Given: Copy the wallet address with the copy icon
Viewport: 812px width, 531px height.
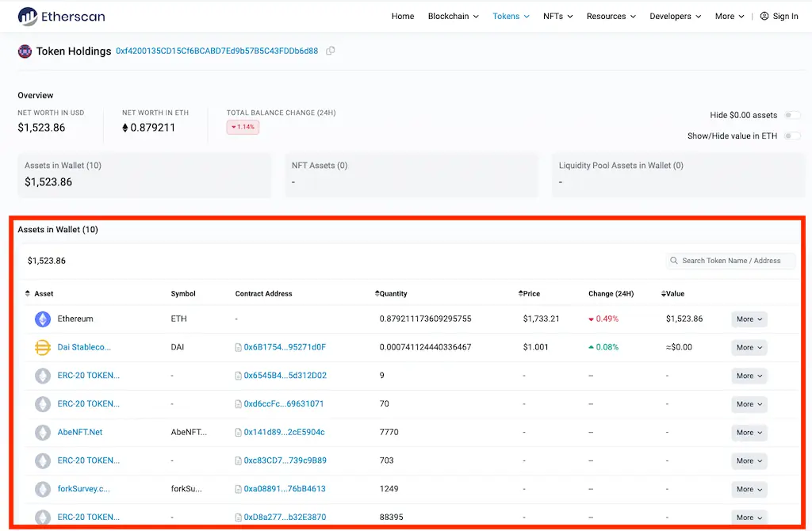Looking at the screenshot, I should pyautogui.click(x=330, y=51).
